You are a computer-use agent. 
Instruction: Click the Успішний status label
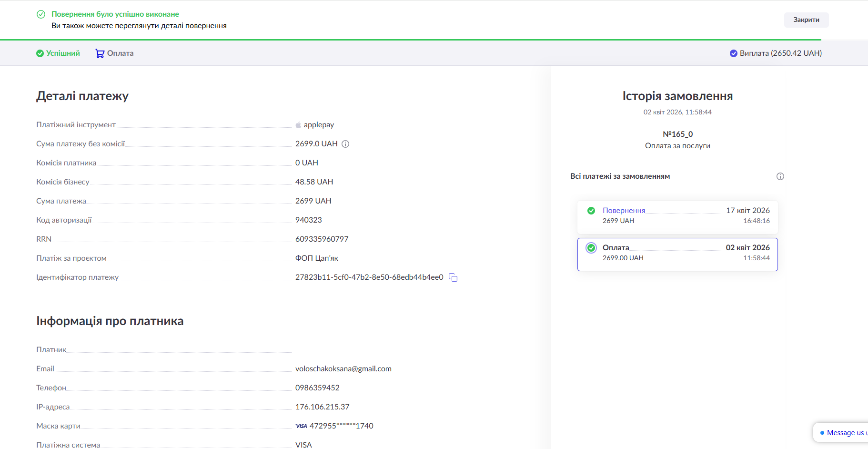[63, 53]
